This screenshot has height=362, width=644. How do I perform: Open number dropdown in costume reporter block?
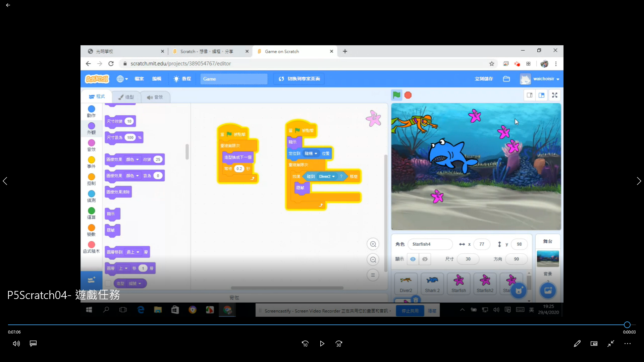[x=135, y=284]
